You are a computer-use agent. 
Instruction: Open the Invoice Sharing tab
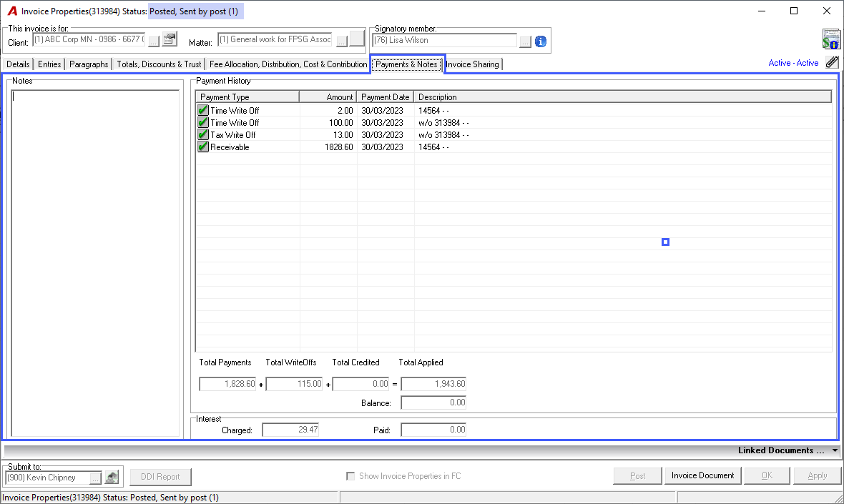coord(473,64)
